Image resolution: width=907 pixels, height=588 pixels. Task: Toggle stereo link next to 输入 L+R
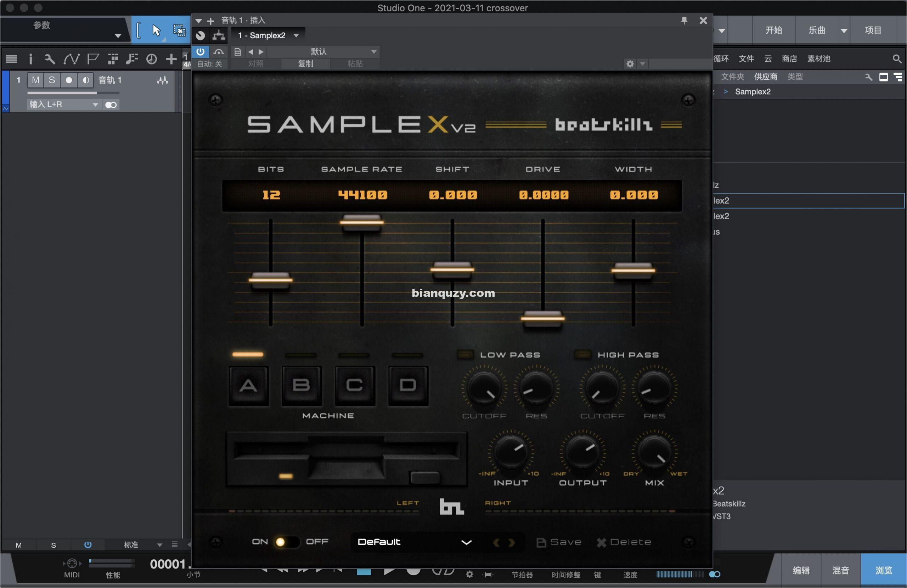(111, 105)
